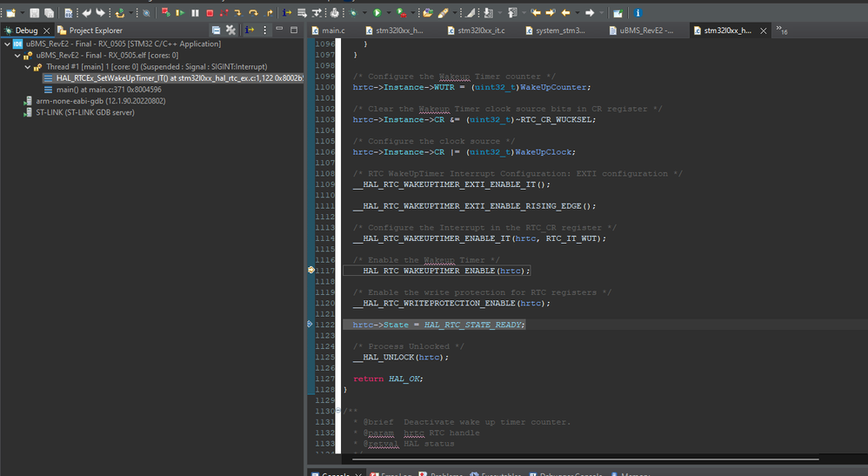Click the Save icon in the toolbar
This screenshot has height=476, width=868.
tap(34, 13)
